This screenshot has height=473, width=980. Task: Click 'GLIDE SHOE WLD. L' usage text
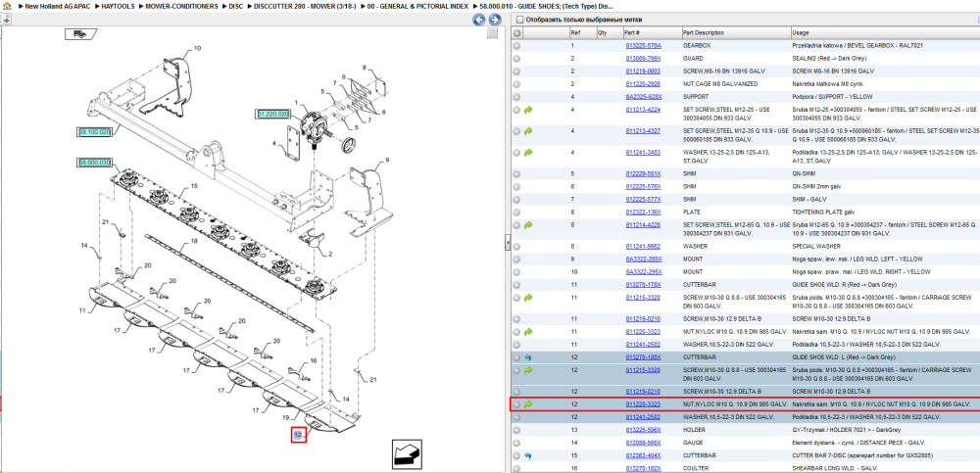coord(843,358)
